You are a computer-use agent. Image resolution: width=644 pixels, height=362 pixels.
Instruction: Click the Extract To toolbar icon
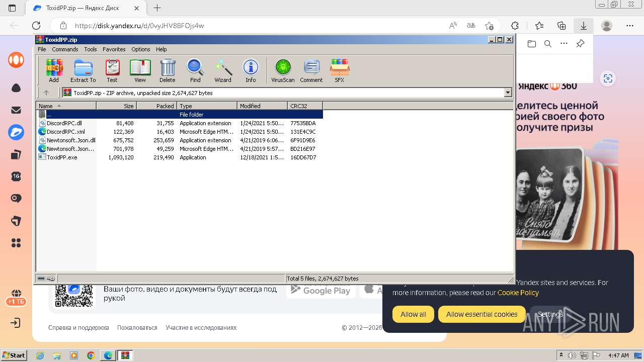83,71
